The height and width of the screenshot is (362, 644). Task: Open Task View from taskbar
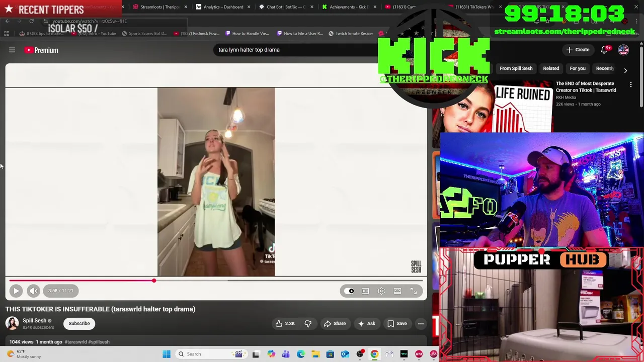[256, 354]
